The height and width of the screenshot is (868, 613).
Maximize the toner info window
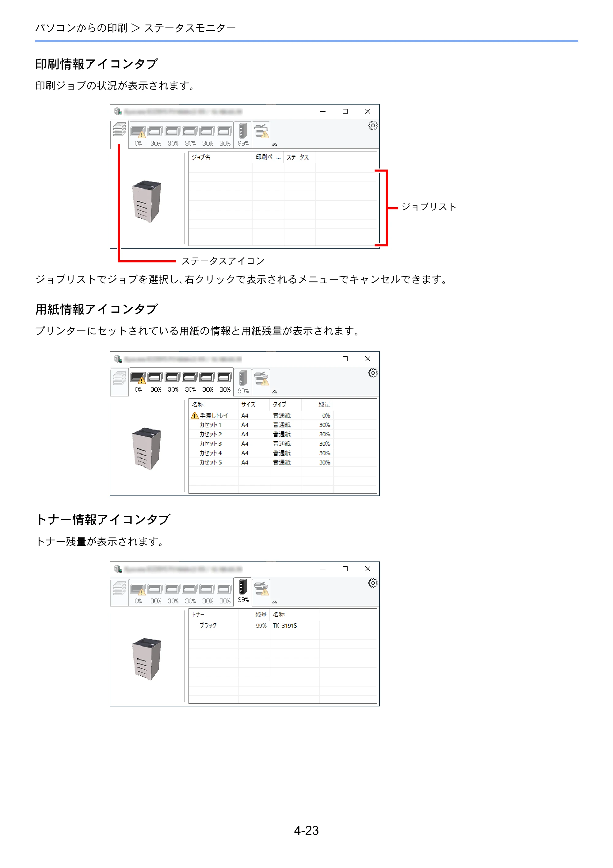[345, 569]
